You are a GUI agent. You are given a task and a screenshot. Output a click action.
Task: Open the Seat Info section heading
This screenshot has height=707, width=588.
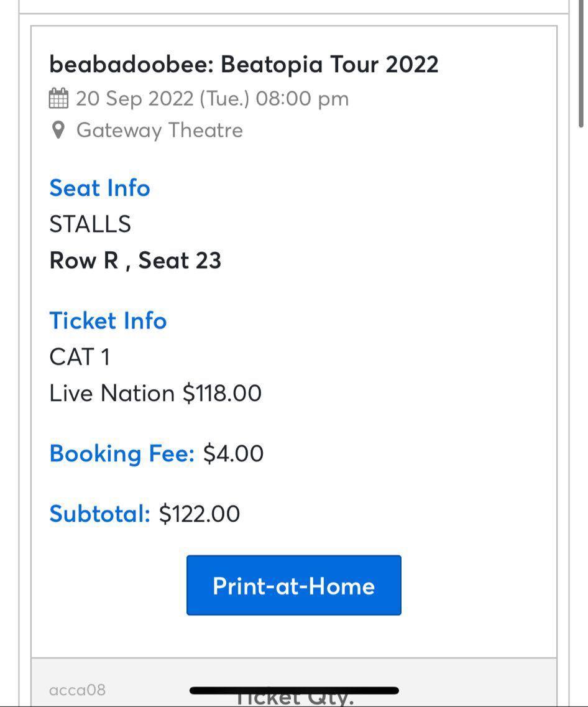pos(99,188)
